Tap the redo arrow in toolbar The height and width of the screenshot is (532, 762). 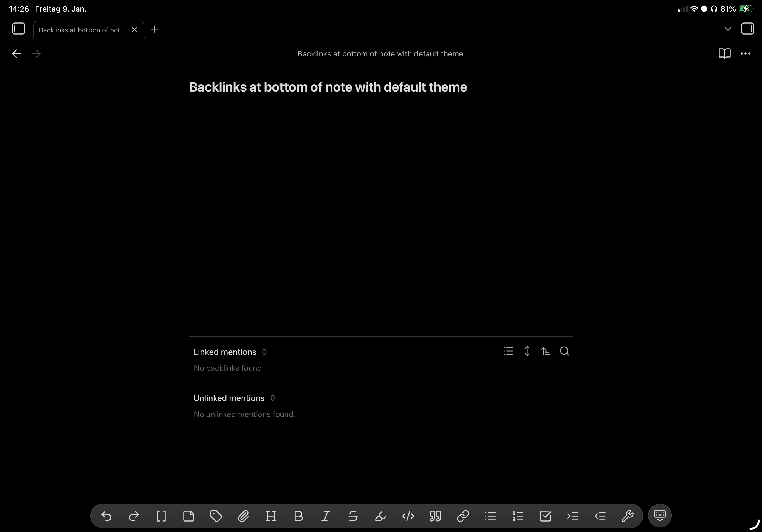[x=134, y=516]
